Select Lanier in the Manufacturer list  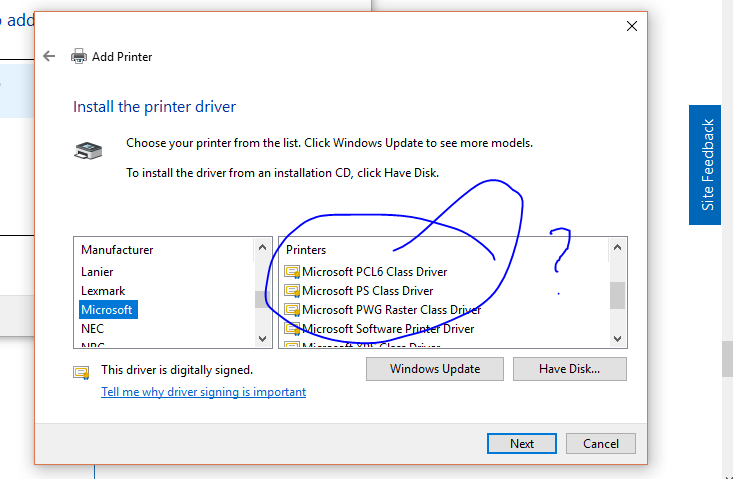tap(97, 272)
